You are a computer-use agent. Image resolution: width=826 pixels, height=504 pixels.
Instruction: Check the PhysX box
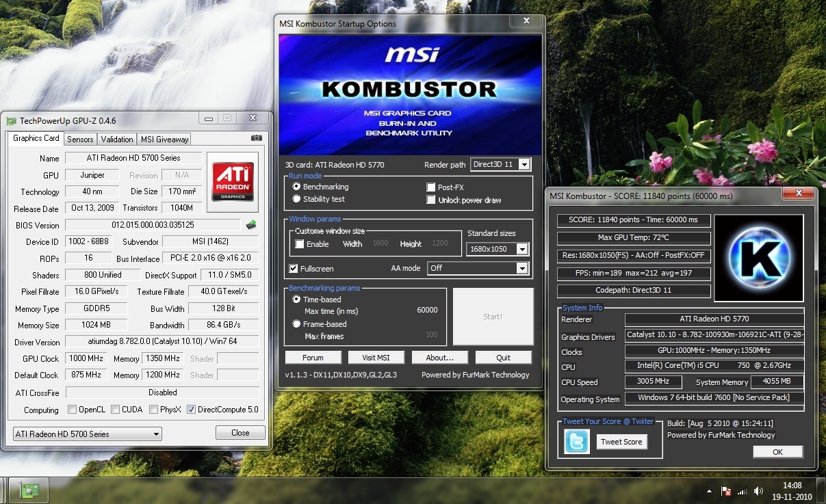153,410
